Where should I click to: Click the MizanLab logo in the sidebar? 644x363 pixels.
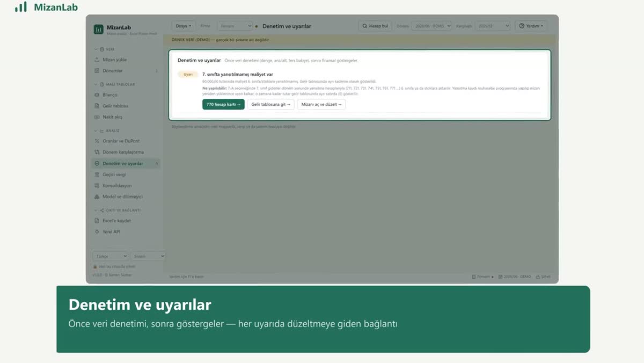click(98, 30)
